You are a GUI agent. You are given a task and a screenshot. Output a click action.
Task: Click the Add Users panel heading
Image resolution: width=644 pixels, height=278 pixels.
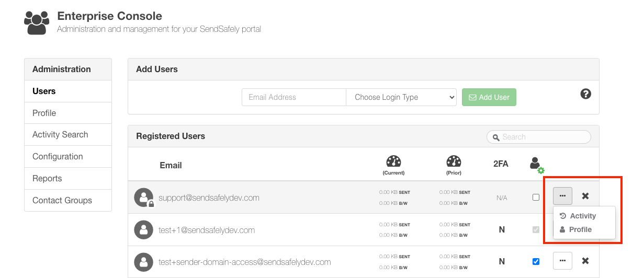(157, 69)
